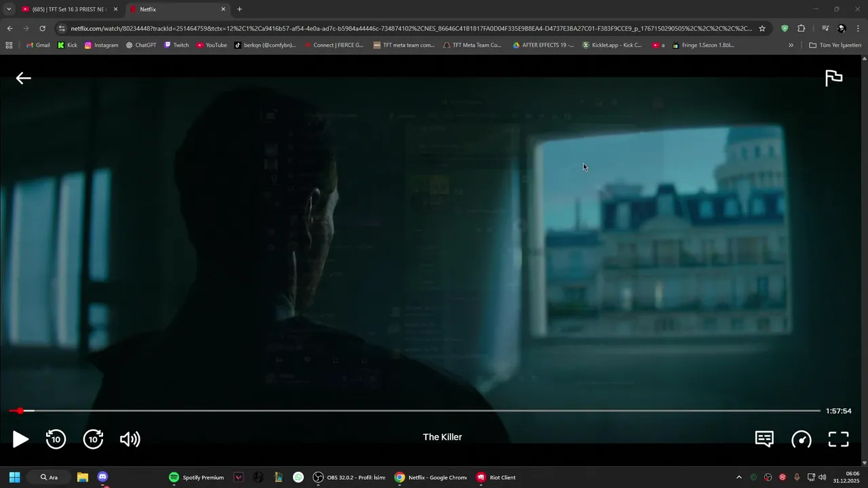The image size is (868, 488).
Task: Mute the volume speaker icon
Action: pyautogui.click(x=130, y=439)
